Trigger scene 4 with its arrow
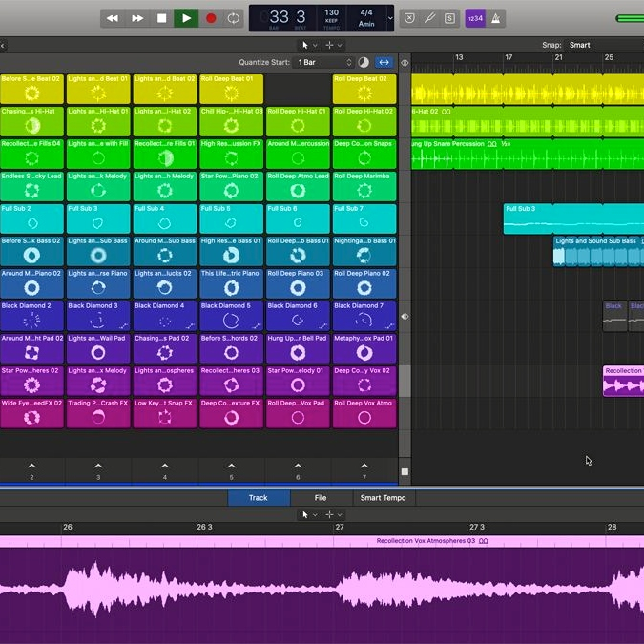This screenshot has width=644, height=644. [165, 467]
